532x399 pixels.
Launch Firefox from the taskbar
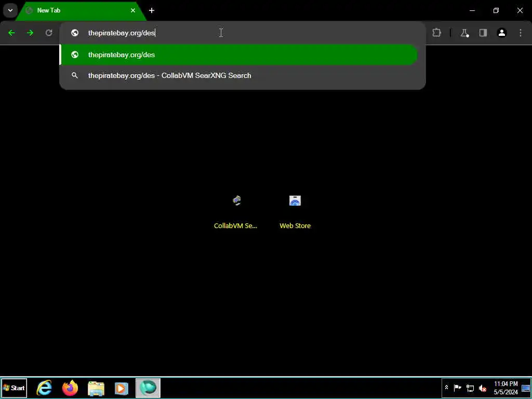point(70,388)
